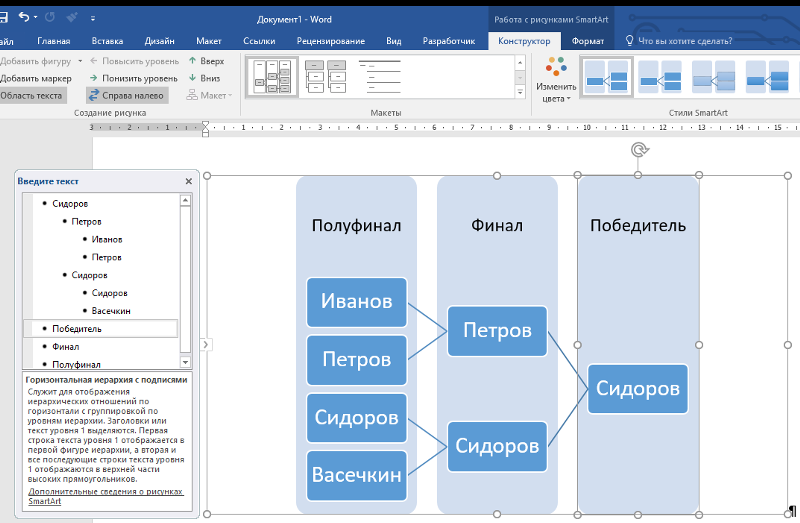The height and width of the screenshot is (523, 800).
Task: Toggle 'Справа налево' direction button
Action: click(x=127, y=96)
